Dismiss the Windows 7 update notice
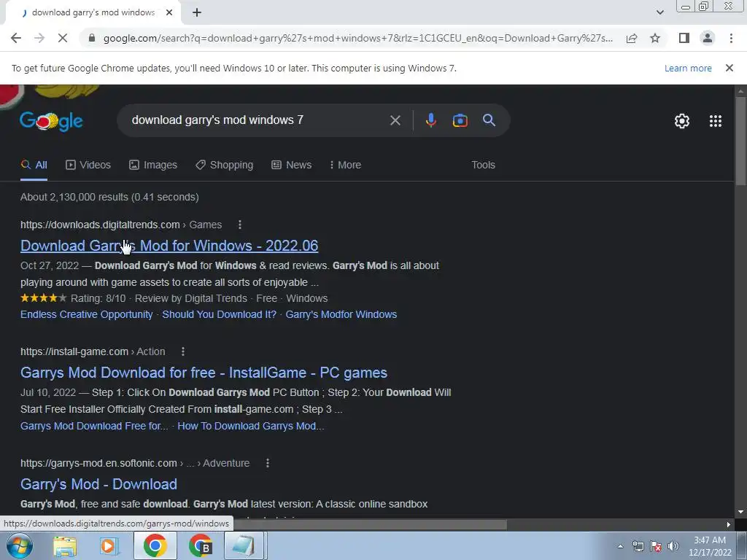Screen dimensions: 747x560 coord(729,68)
